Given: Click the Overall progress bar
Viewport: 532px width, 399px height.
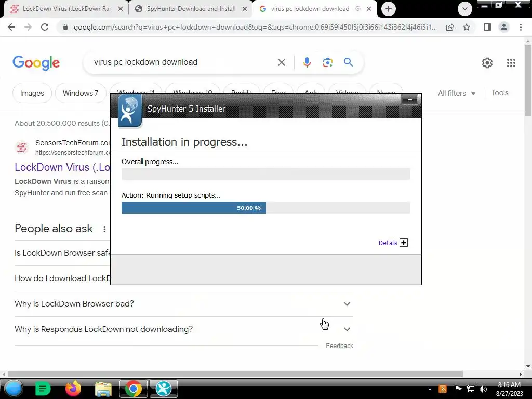Looking at the screenshot, I should click(265, 174).
